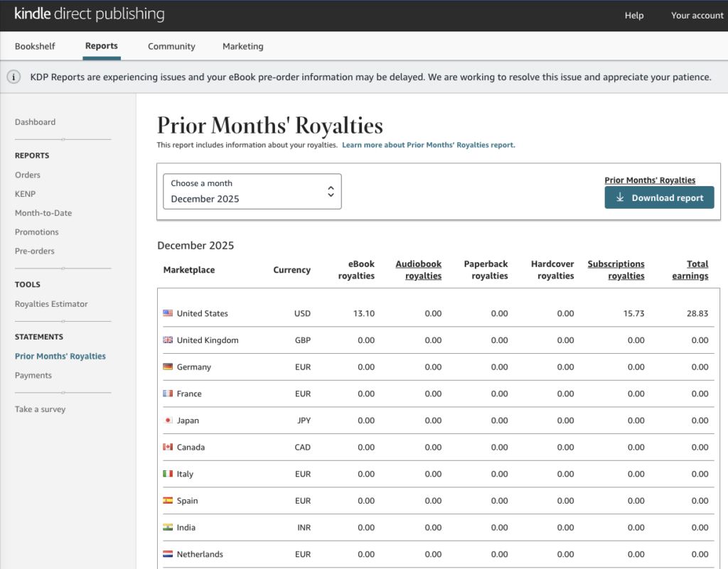Click the India flag icon
728x569 pixels.
pos(168,528)
